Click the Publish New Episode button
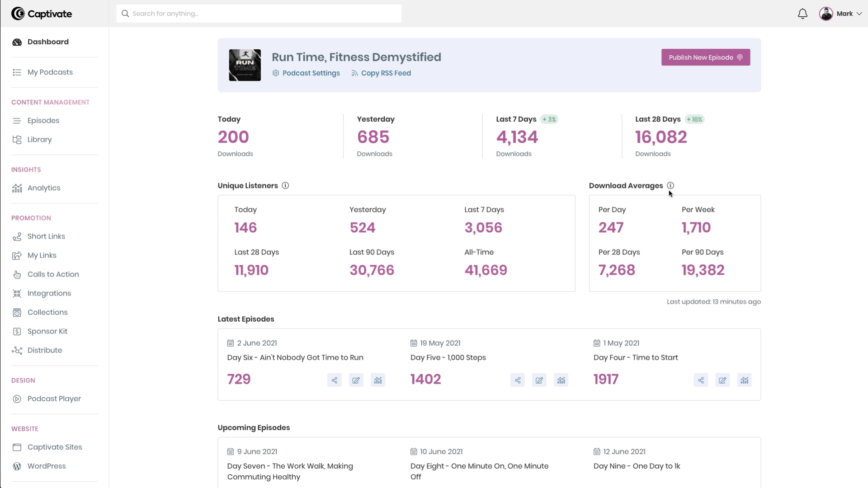Image resolution: width=868 pixels, height=488 pixels. pos(706,56)
